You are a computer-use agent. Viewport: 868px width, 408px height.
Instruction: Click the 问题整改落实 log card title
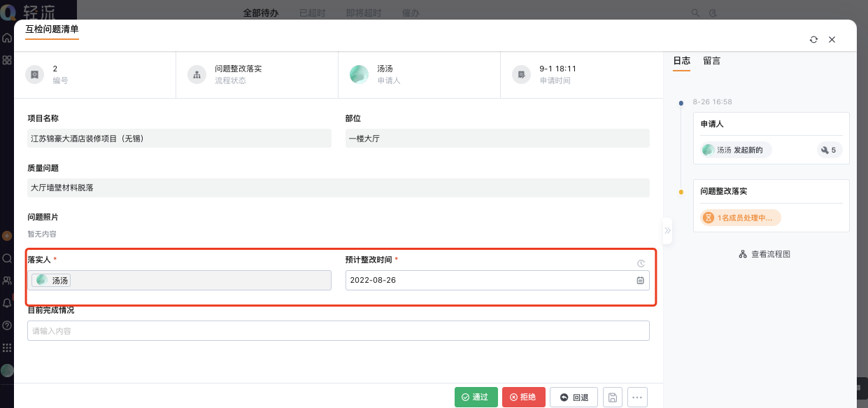[x=724, y=191]
